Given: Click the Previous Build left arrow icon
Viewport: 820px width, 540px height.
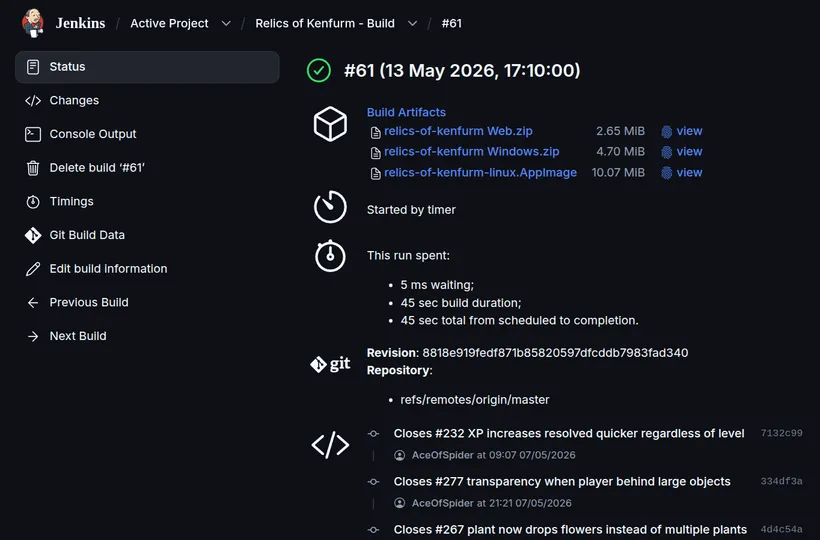Looking at the screenshot, I should click(33, 303).
